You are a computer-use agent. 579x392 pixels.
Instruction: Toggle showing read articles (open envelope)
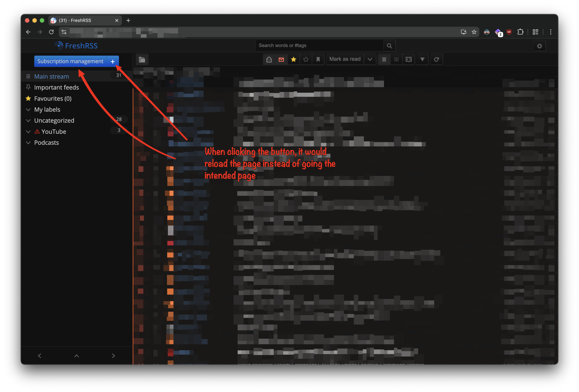coord(269,59)
